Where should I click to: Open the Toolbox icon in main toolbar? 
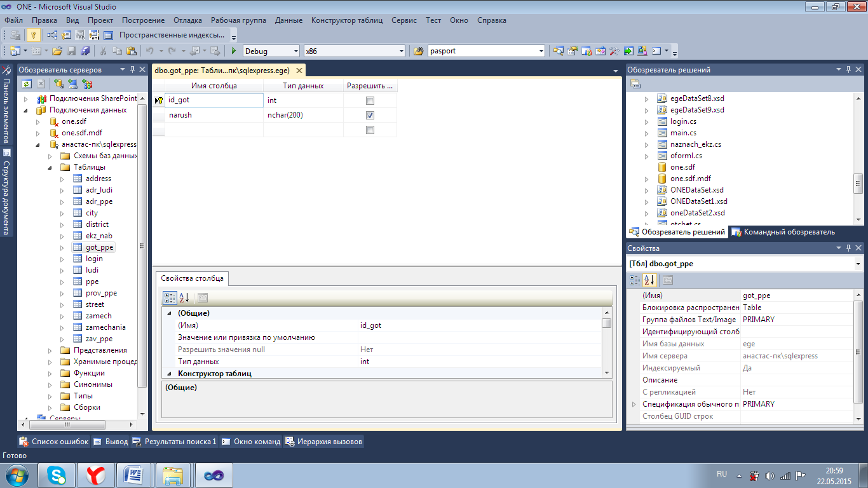click(614, 51)
